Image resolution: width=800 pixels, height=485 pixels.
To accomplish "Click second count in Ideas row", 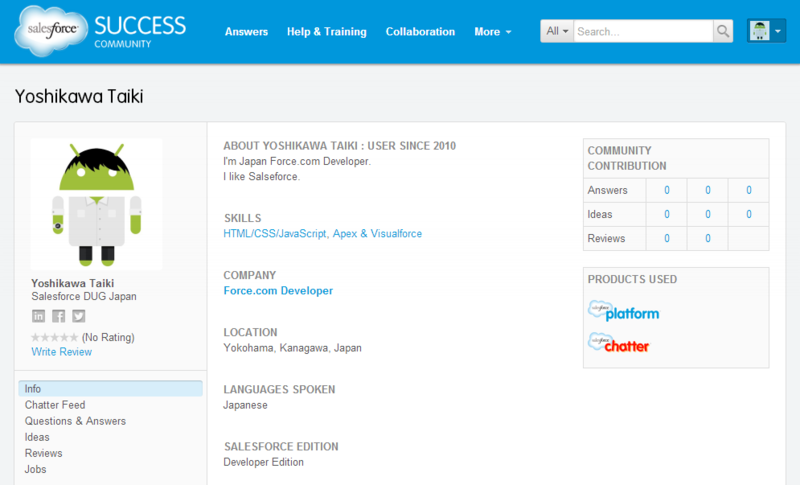I will (x=708, y=214).
